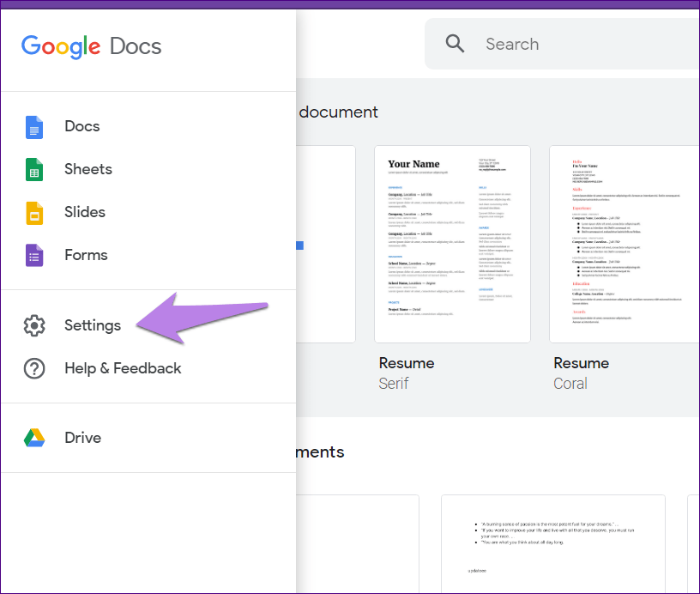
Task: Open Sheets from the sidebar menu text
Action: click(x=88, y=170)
